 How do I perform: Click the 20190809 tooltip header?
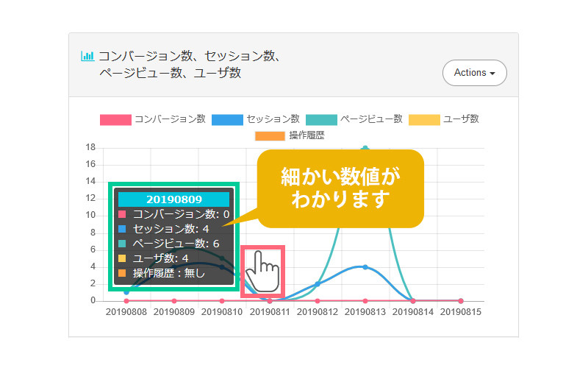click(x=174, y=199)
